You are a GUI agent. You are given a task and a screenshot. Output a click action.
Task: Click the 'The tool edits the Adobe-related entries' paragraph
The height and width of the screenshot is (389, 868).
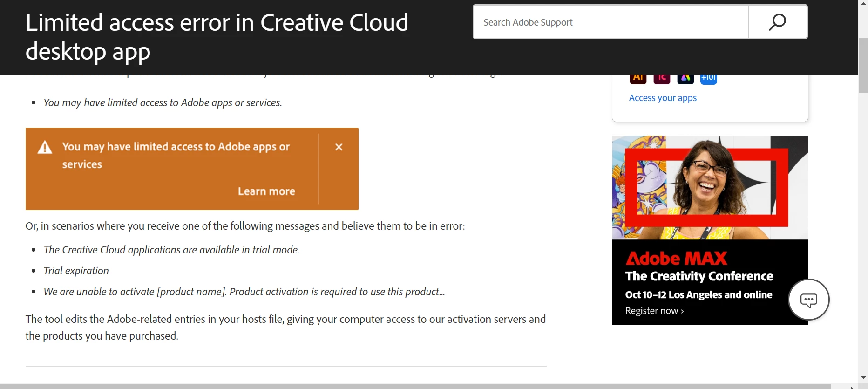tap(285, 328)
